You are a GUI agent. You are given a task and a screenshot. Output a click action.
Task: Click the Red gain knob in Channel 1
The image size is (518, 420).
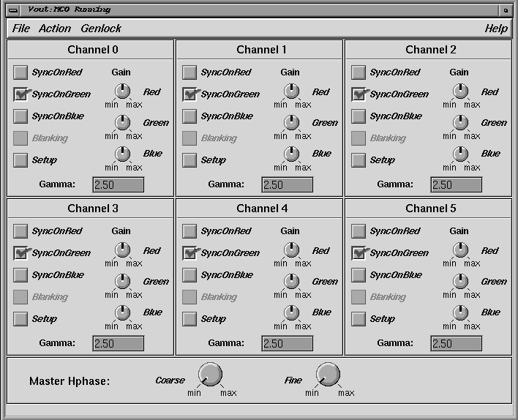[291, 91]
